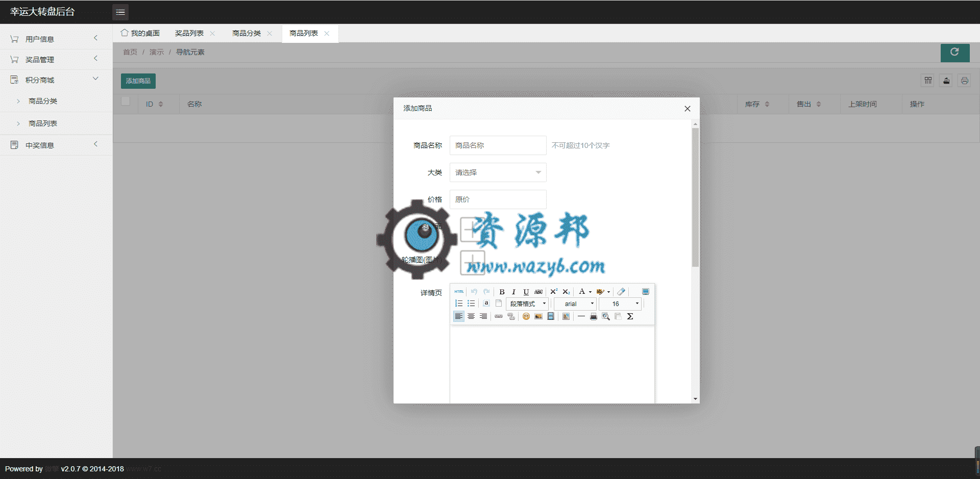Viewport: 980px width, 479px height.
Task: Insert a single image in editor
Action: coord(538,316)
